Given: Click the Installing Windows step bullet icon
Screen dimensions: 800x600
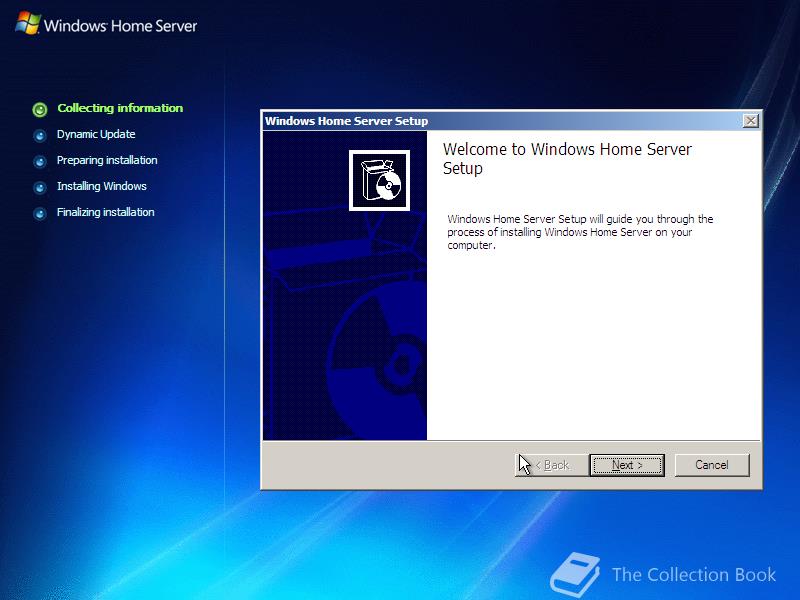Looking at the screenshot, I should (x=40, y=188).
